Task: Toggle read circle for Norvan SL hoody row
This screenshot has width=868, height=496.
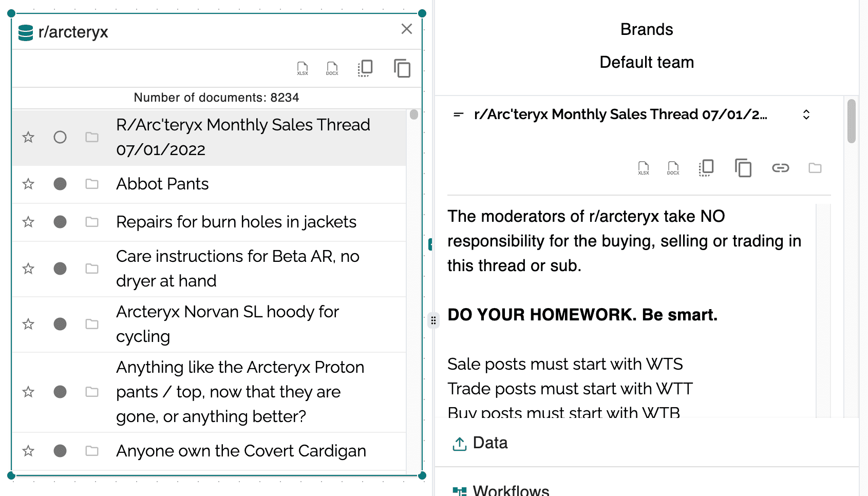Action: (x=60, y=324)
